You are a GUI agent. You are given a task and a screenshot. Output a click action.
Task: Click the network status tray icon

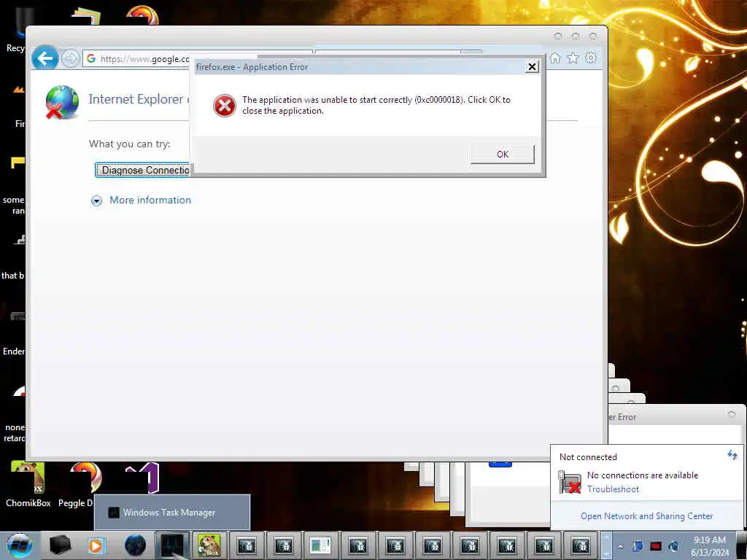click(673, 546)
